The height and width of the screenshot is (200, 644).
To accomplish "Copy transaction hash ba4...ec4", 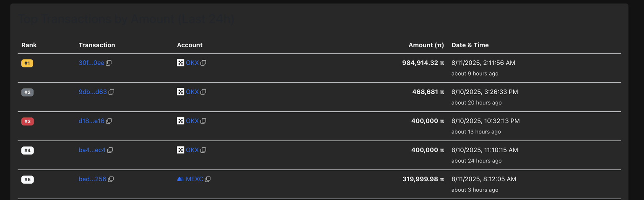I will 110,150.
